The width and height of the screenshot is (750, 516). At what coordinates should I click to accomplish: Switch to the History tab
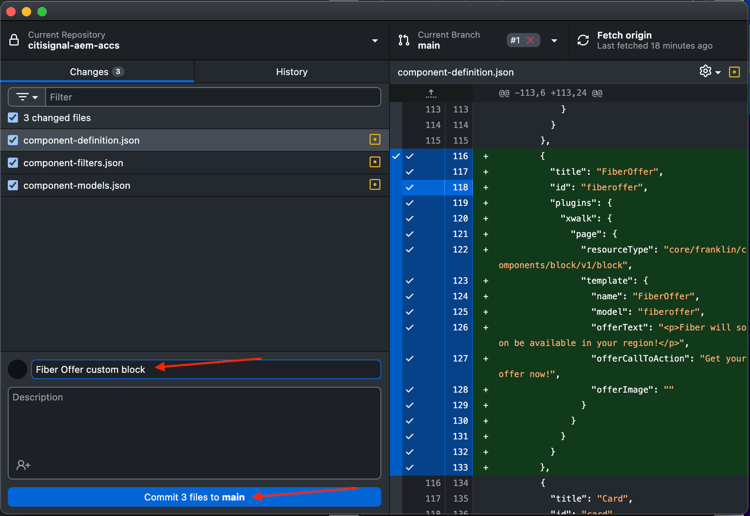pos(291,72)
